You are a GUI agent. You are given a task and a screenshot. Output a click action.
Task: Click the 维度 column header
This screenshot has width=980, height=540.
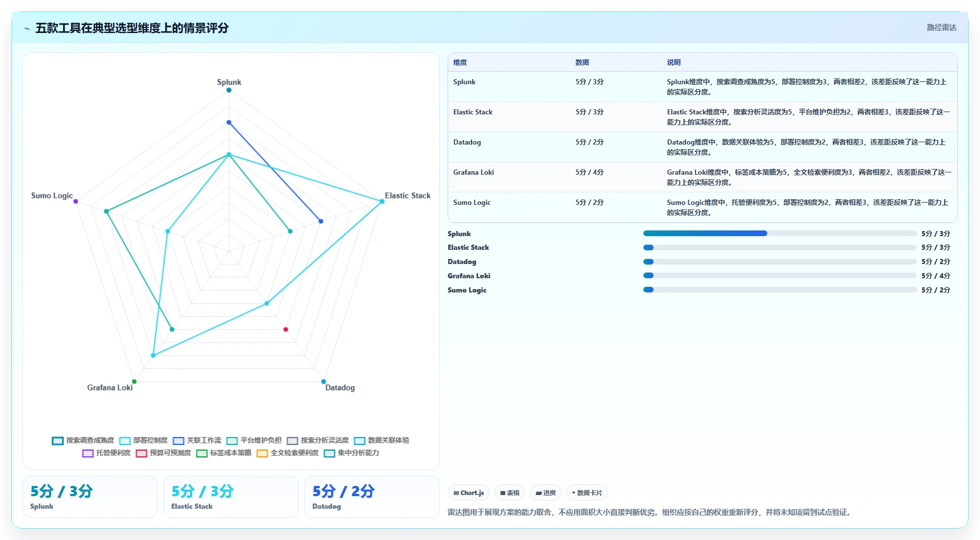[x=460, y=63]
